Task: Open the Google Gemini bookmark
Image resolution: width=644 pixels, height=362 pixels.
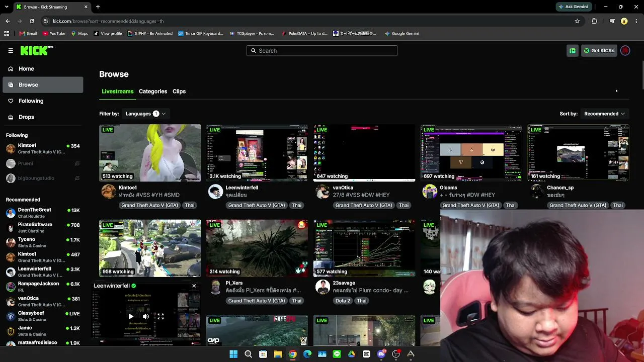Action: (x=401, y=34)
